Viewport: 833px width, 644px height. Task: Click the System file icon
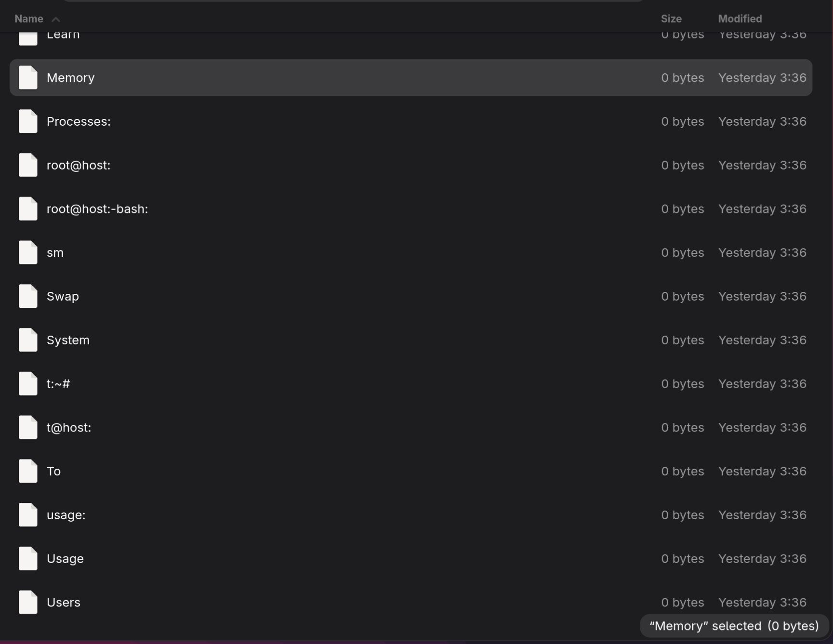pos(28,340)
